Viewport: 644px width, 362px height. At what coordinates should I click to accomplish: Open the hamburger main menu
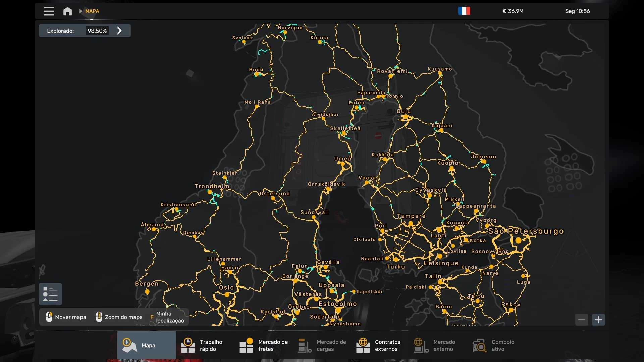49,11
